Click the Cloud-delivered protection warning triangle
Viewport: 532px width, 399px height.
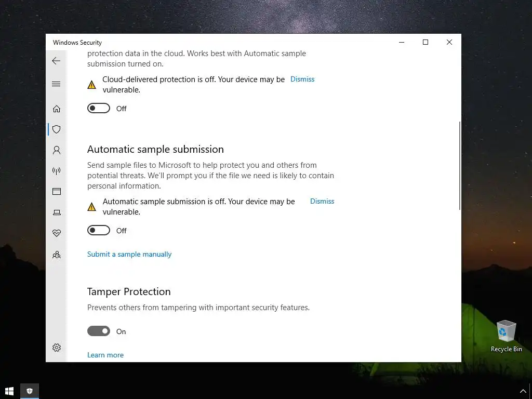[91, 85]
